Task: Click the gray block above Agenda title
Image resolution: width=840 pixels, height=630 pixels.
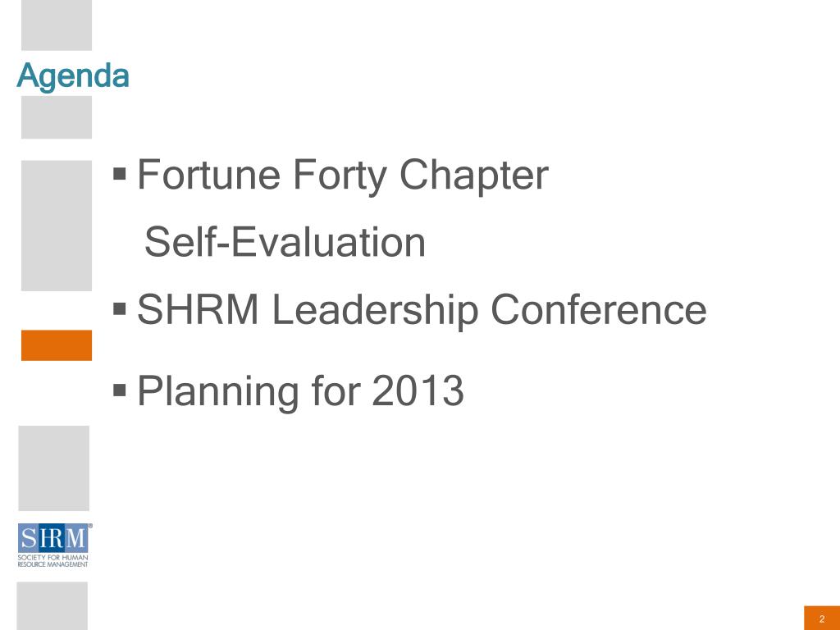Action: tap(57, 25)
